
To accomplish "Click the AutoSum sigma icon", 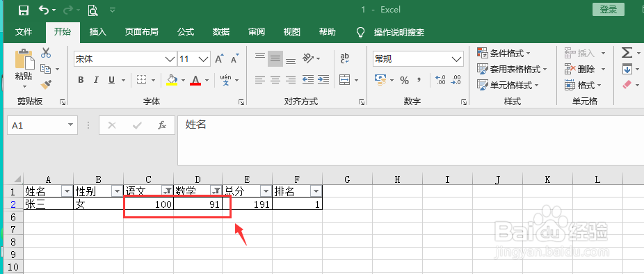I will 627,53.
